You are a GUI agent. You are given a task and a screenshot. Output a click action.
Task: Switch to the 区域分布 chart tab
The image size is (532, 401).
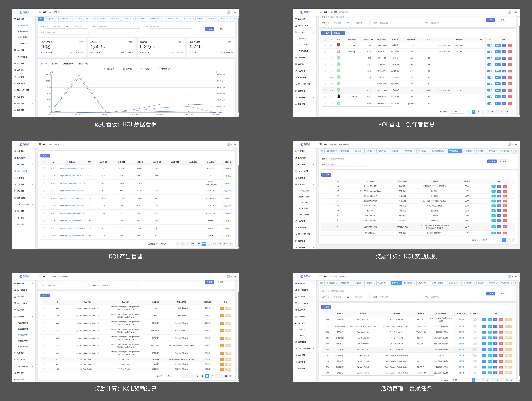(x=55, y=64)
